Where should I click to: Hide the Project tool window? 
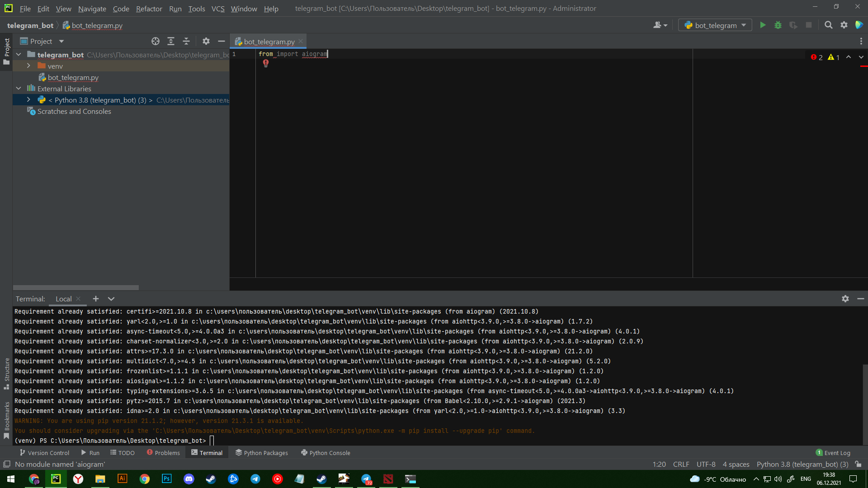pos(222,41)
